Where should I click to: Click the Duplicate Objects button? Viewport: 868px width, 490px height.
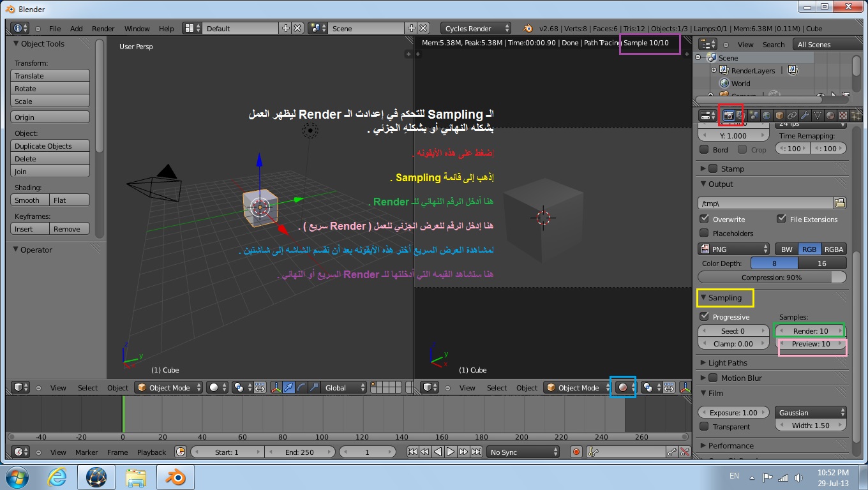click(x=50, y=145)
